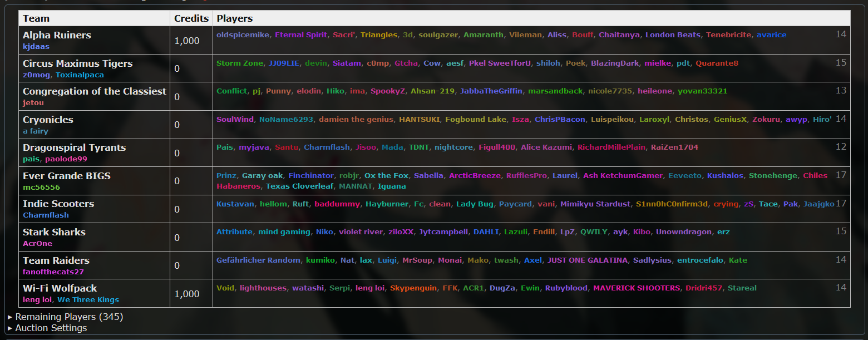The height and width of the screenshot is (340, 868).
Task: Open player Mimikyu Stardust
Action: [595, 204]
